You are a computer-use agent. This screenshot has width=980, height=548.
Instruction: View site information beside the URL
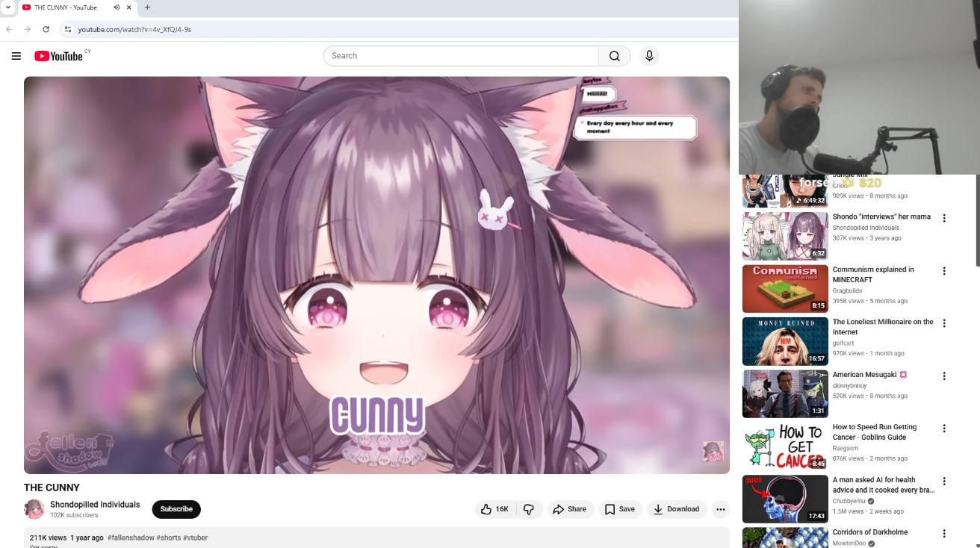[67, 29]
